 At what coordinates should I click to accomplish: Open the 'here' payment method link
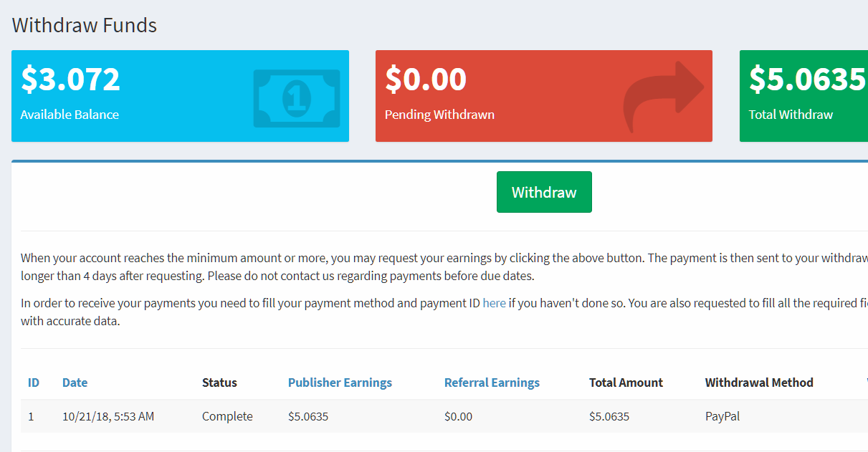494,303
